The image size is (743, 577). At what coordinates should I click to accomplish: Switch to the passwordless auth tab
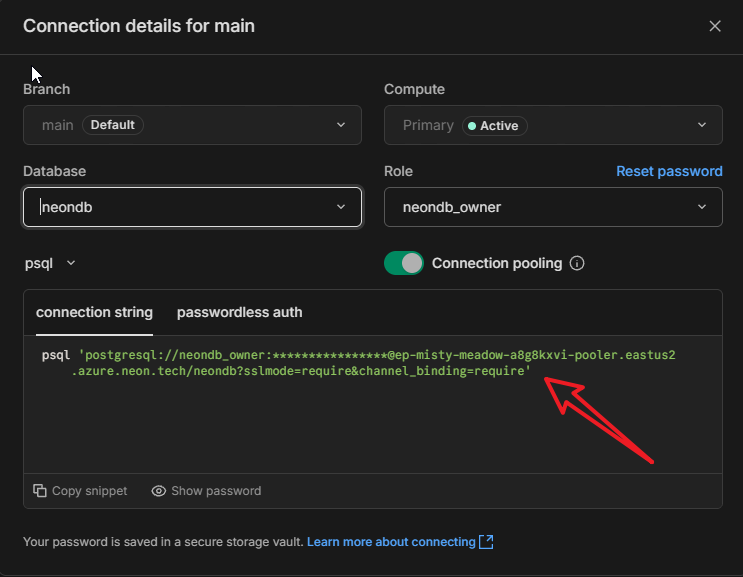239,312
